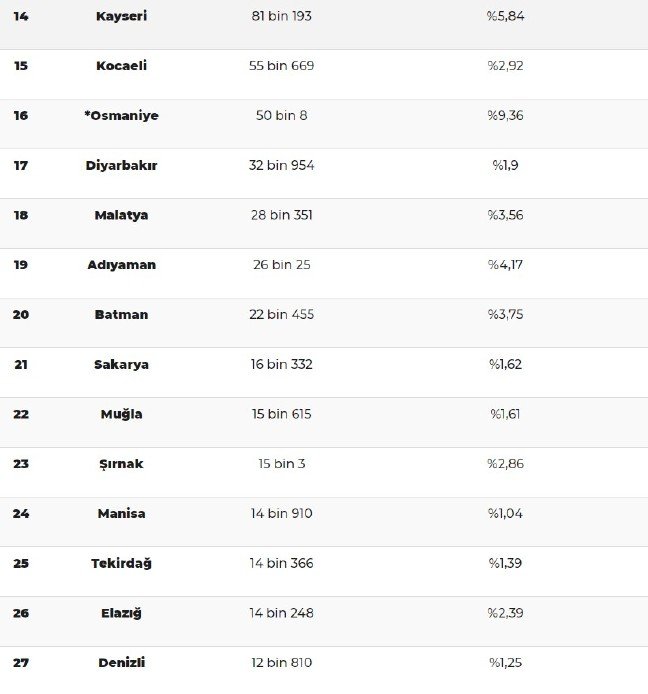Click the Şırnak city cell

121,464
